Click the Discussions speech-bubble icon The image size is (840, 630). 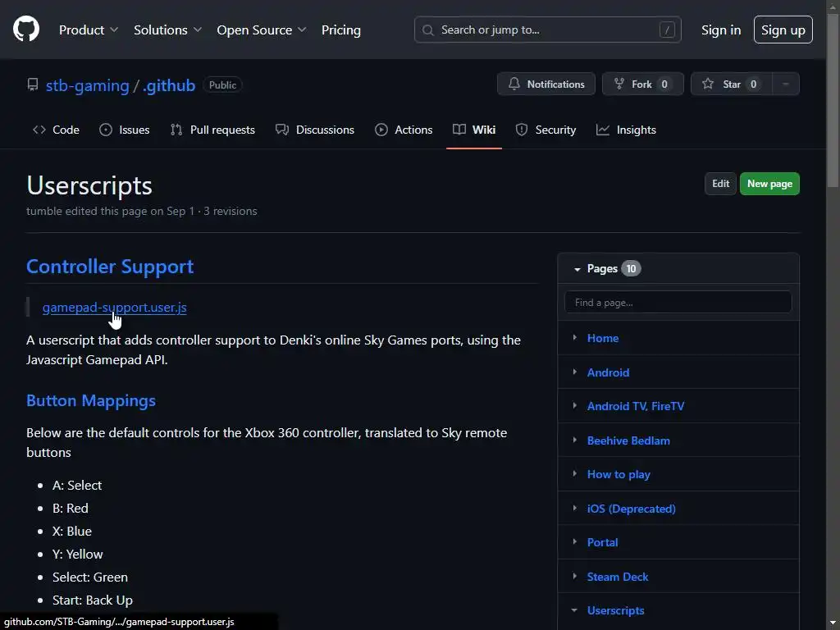[282, 130]
